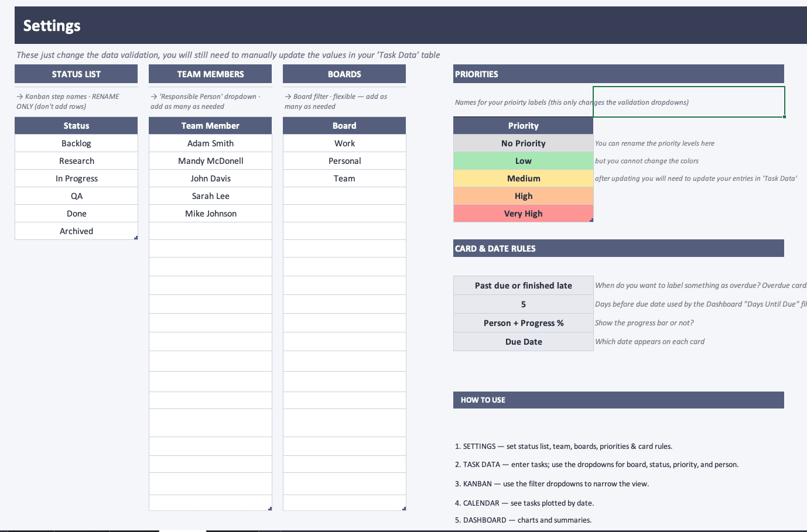Select the Archived status cell
807x532 pixels.
pyautogui.click(x=76, y=231)
